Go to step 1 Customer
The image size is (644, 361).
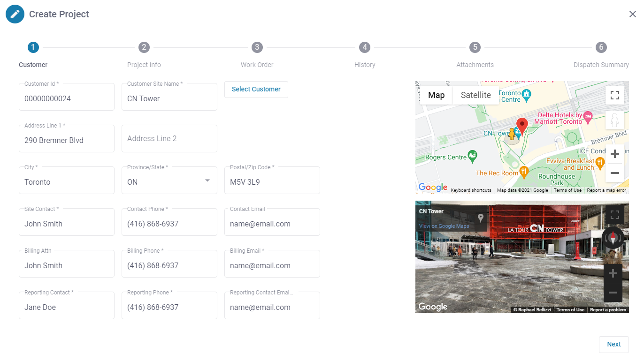(33, 47)
